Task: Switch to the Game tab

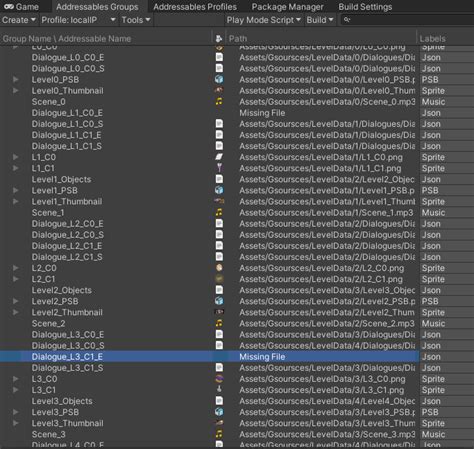Action: click(x=22, y=7)
